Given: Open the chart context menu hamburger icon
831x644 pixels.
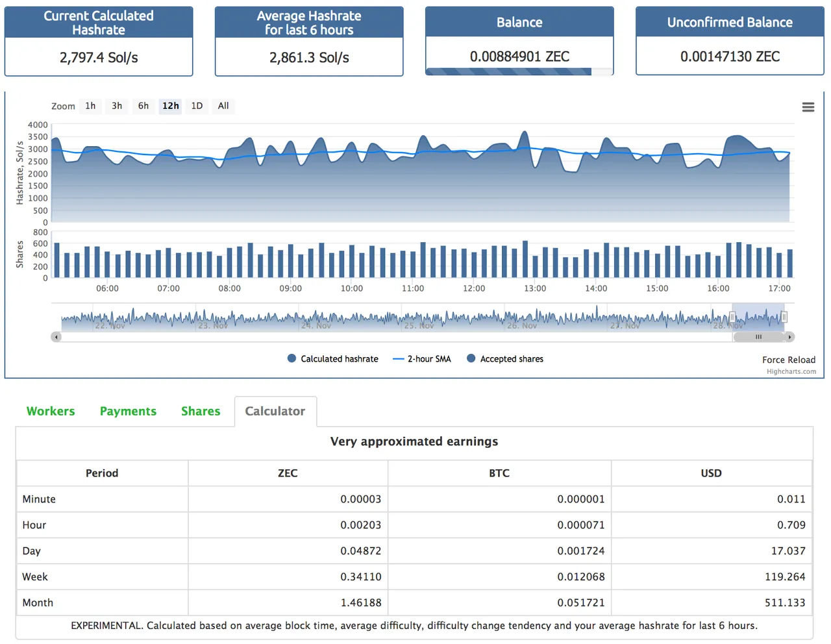Looking at the screenshot, I should [x=808, y=107].
